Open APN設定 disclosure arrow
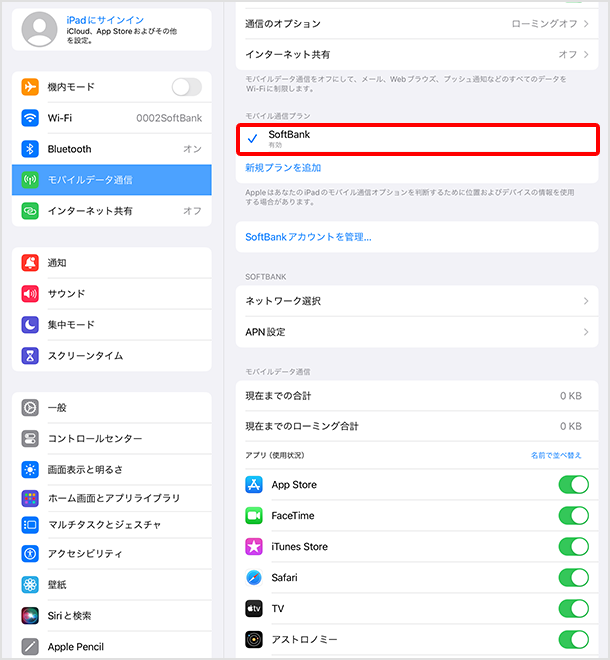This screenshot has width=610, height=660. pos(586,332)
